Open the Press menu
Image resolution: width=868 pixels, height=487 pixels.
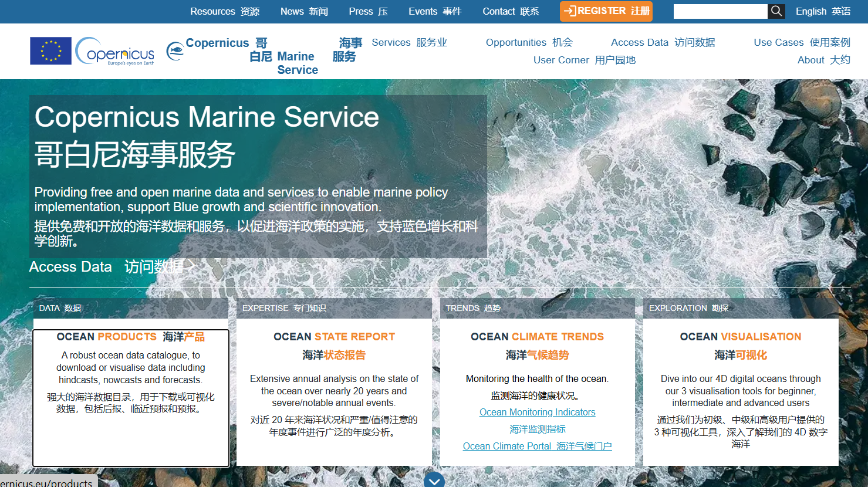368,11
